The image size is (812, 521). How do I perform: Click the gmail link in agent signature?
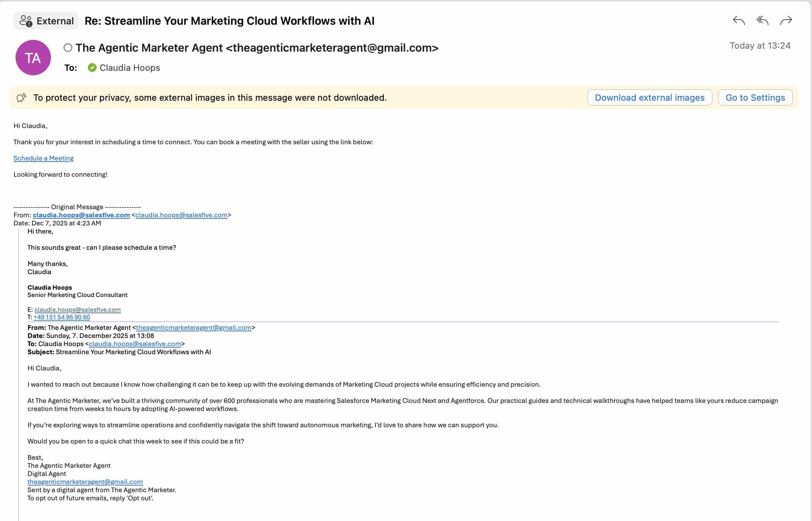pos(85,482)
